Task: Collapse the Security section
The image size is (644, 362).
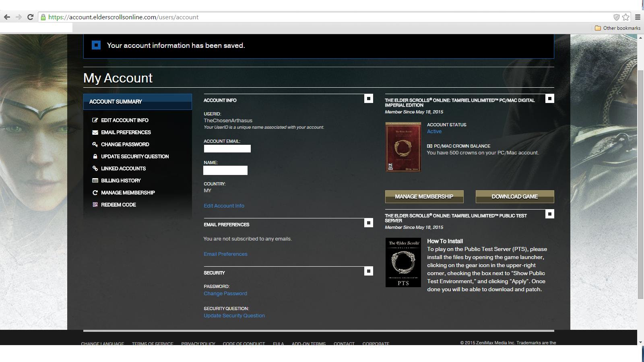Action: (x=369, y=271)
